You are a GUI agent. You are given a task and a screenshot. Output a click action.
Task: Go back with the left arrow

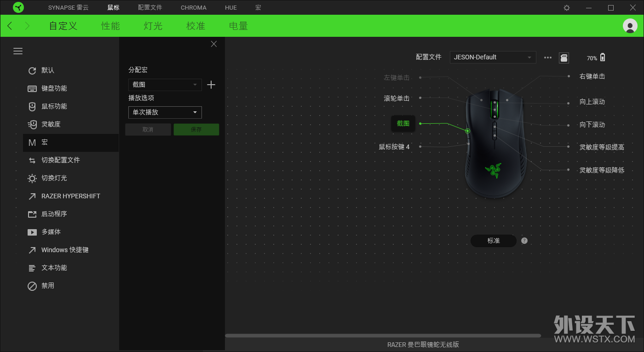(x=10, y=26)
